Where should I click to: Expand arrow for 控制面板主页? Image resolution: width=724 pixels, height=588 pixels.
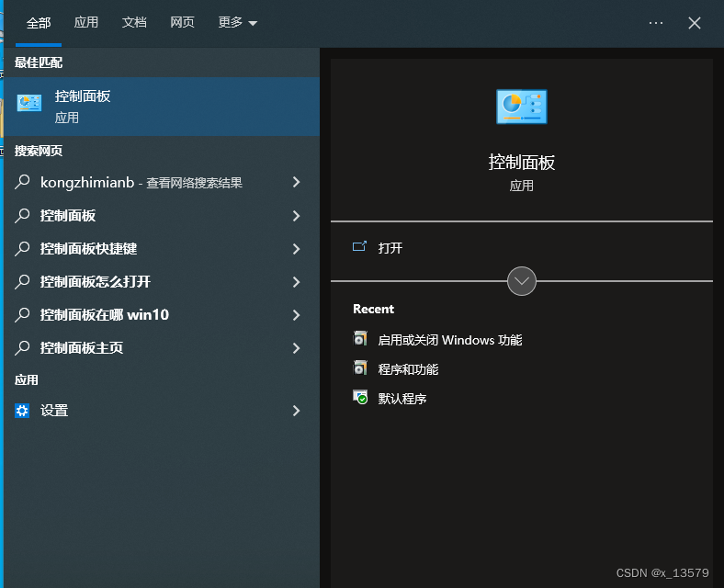pyautogui.click(x=297, y=348)
